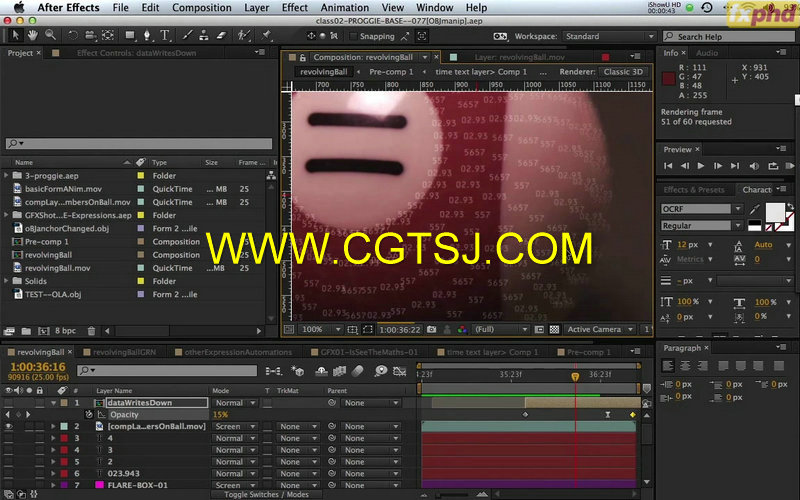Click Opacity stopwatch on dataWritesDown layer
The width and height of the screenshot is (800, 500).
[x=89, y=415]
